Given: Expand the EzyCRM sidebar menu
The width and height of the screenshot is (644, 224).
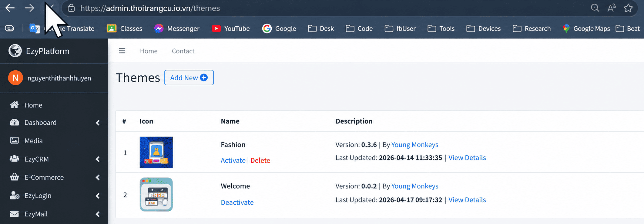Looking at the screenshot, I should tap(54, 159).
